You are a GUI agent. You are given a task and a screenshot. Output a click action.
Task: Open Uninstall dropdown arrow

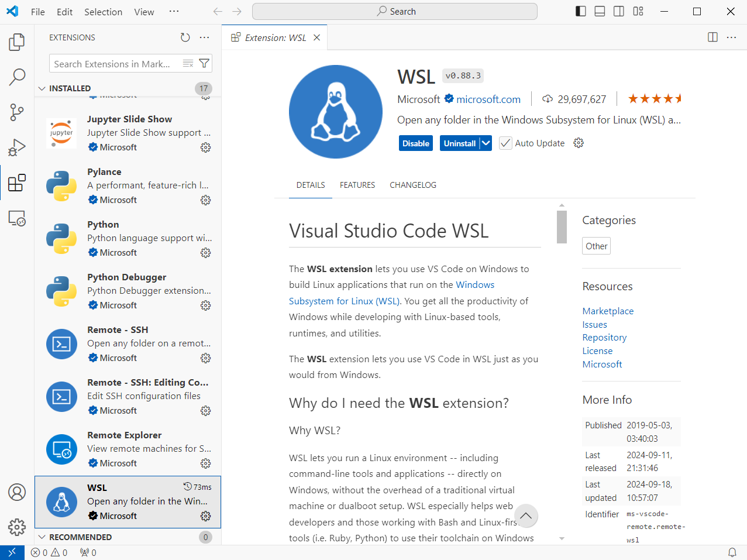486,143
